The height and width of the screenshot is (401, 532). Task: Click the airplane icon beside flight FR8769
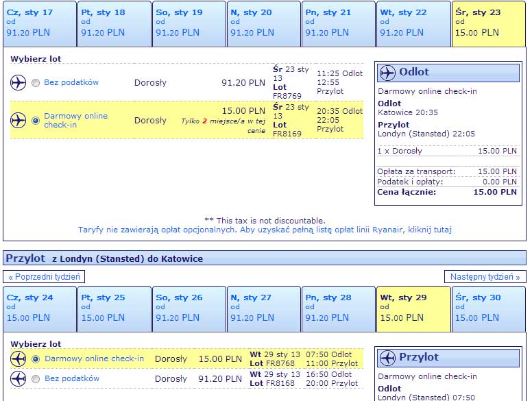tap(18, 83)
